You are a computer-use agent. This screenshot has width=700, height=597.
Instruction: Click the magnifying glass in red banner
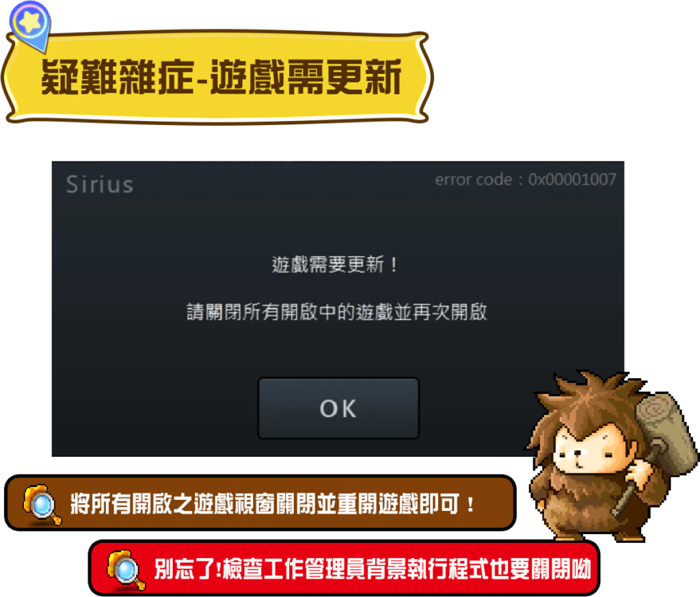126,570
